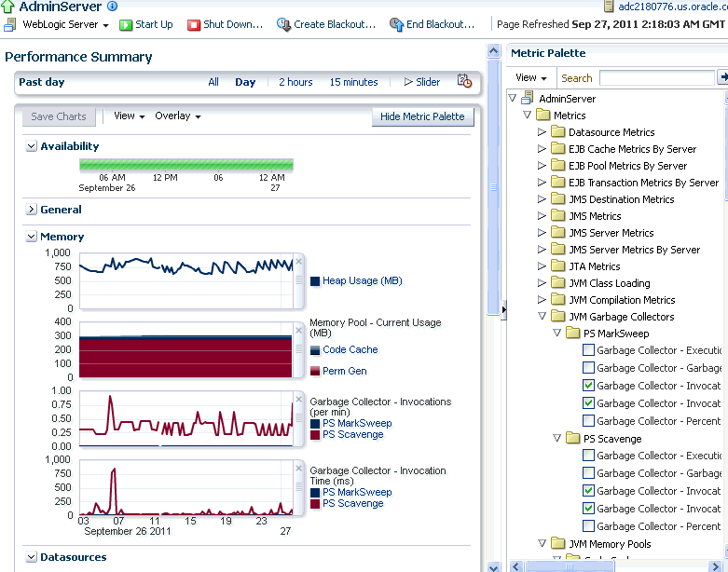
Task: Check PS MarkSweep Garbage Collector - Garbage box
Action: [588, 367]
